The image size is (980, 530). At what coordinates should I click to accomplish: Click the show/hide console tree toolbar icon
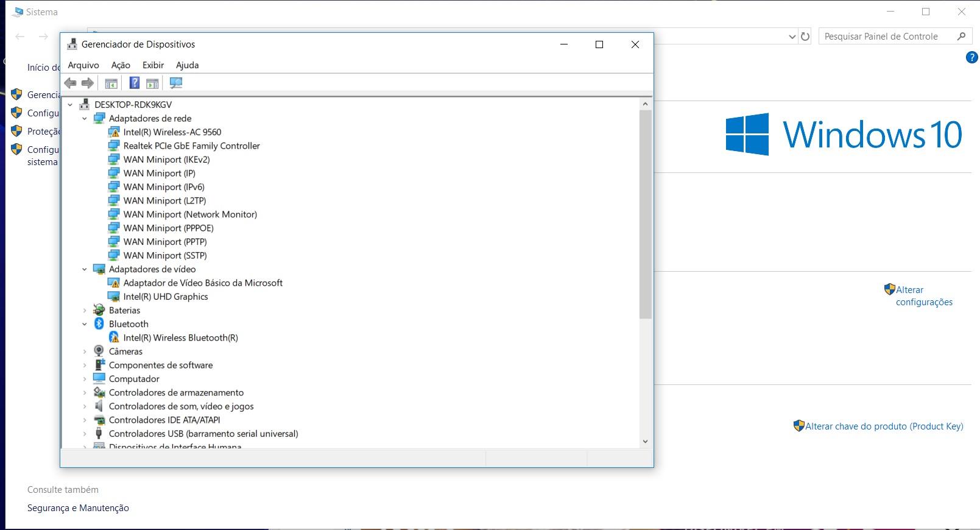tap(111, 83)
